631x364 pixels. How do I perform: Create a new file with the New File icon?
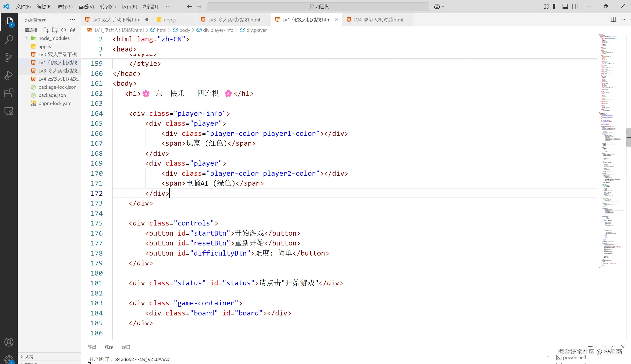[46, 30]
